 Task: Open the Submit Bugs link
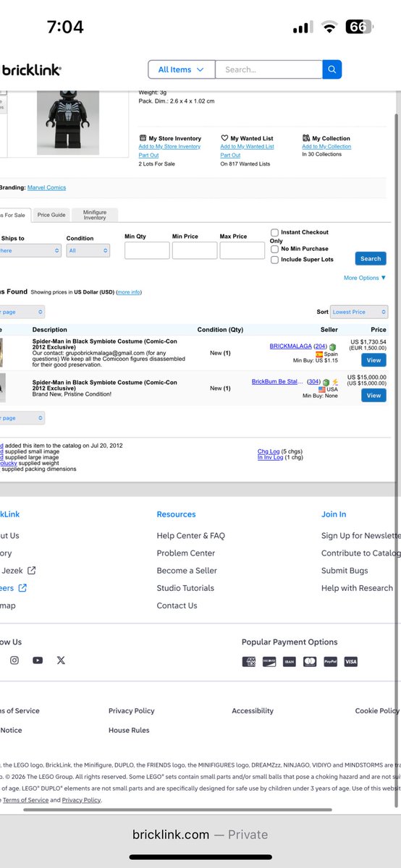[x=345, y=571]
